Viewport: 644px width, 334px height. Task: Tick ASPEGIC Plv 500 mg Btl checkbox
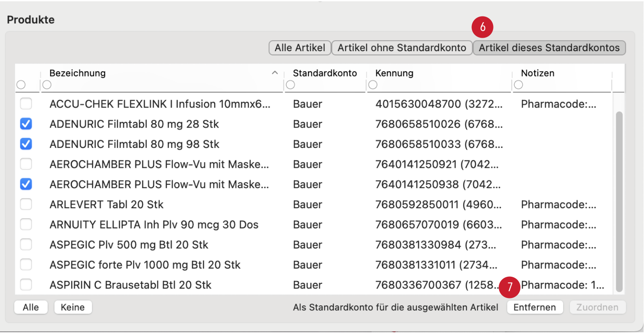tap(26, 245)
